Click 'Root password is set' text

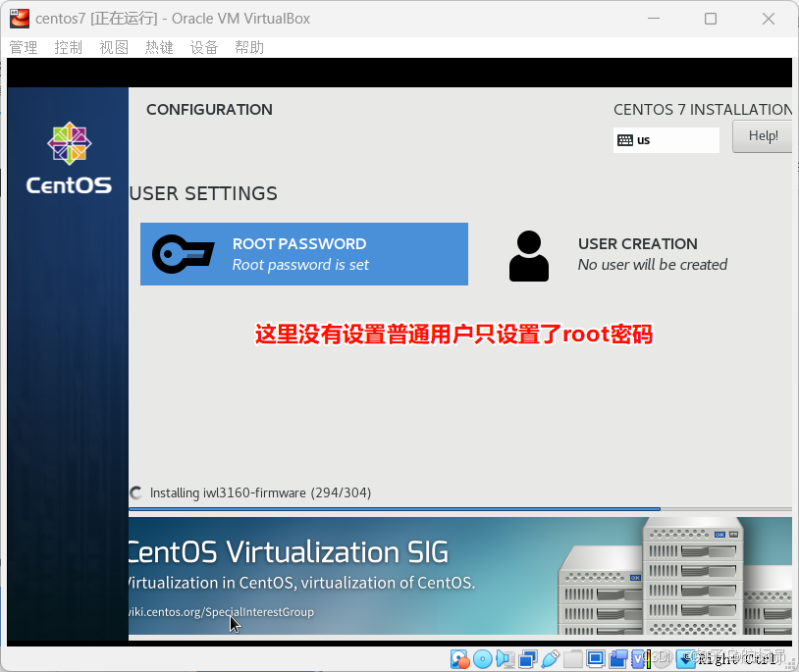[300, 265]
